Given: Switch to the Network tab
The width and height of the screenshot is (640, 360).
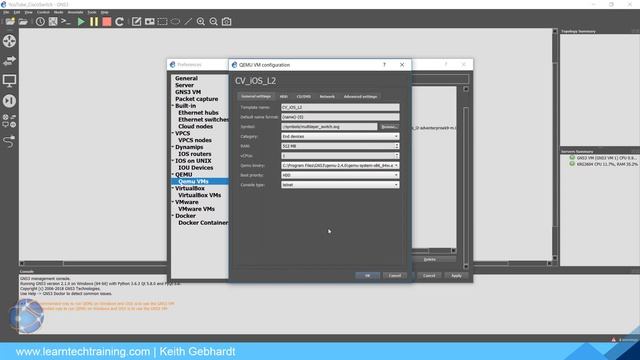Looking at the screenshot, I should coord(327,97).
